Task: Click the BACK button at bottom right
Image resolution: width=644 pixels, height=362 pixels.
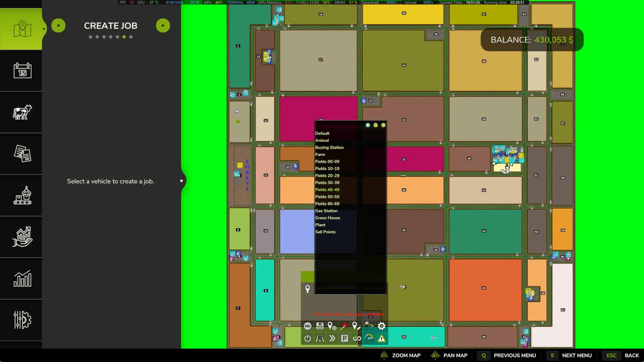Action: point(632,355)
